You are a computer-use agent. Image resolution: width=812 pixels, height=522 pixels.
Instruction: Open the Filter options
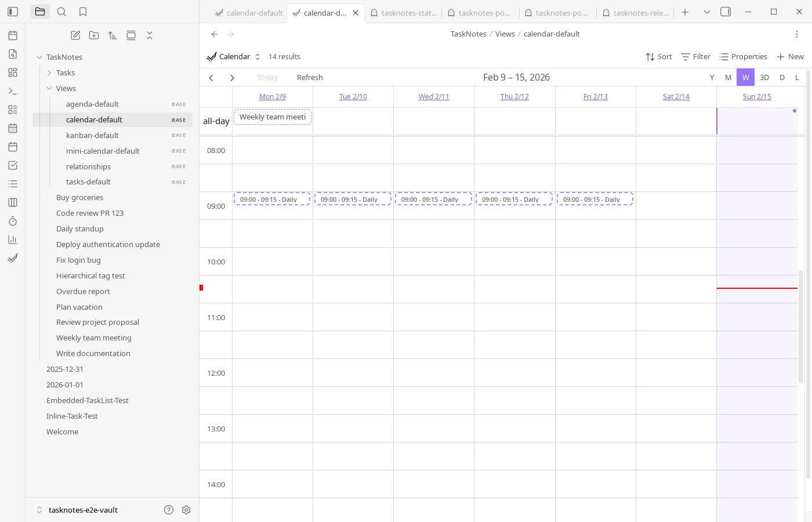click(x=695, y=56)
